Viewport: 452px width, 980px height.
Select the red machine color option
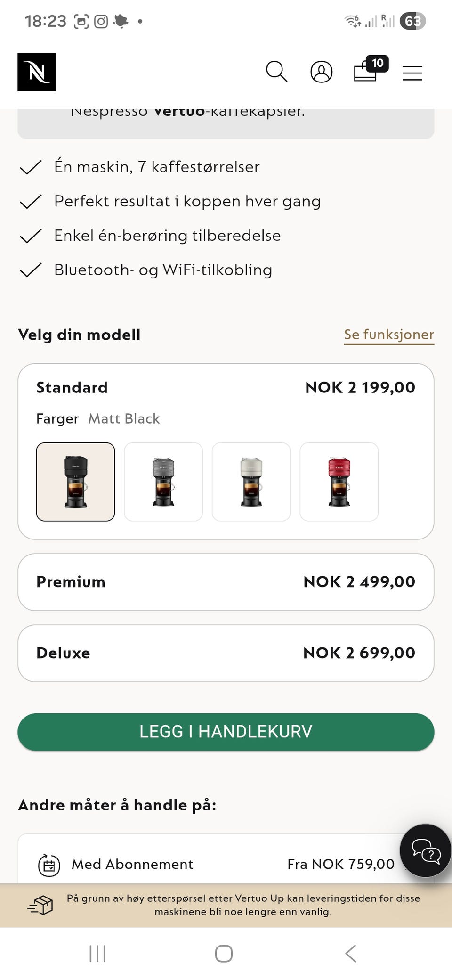tap(339, 482)
